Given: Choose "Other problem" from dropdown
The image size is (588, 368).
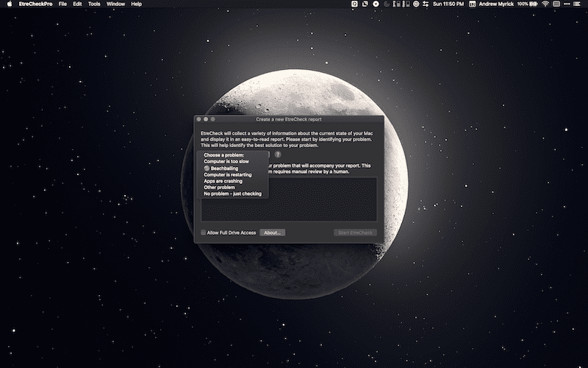Looking at the screenshot, I should click(219, 188).
